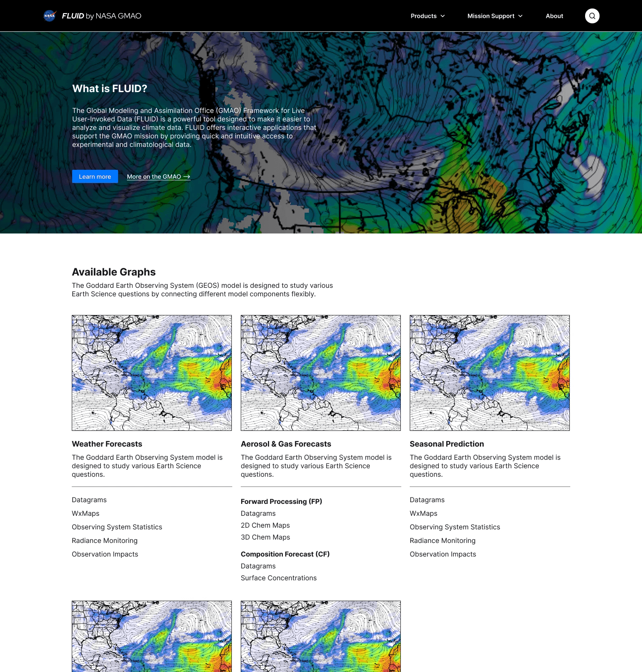
Task: Open Observation Impacts under Weather Forecasts
Action: pos(105,554)
